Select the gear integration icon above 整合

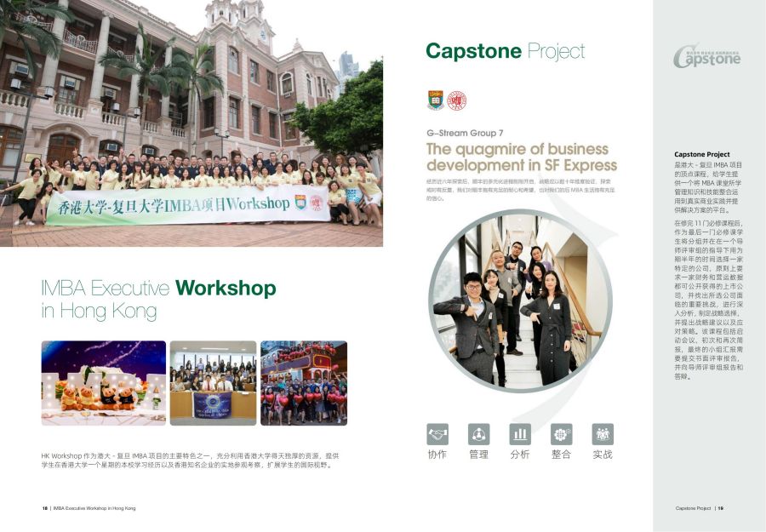click(x=562, y=434)
